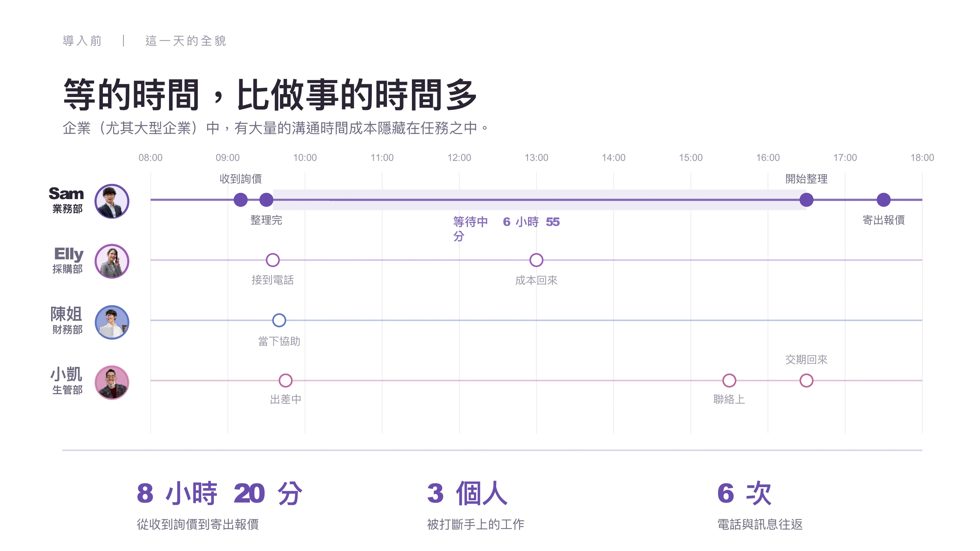Click the 導入前 header label
This screenshot has width=980, height=551.
click(x=82, y=41)
